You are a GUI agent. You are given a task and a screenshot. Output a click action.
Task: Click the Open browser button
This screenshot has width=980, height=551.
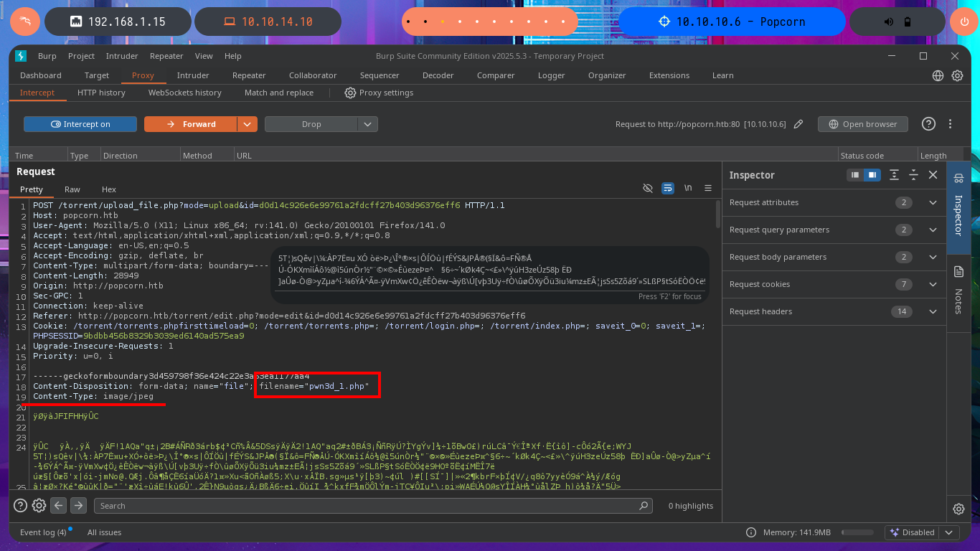click(x=862, y=124)
